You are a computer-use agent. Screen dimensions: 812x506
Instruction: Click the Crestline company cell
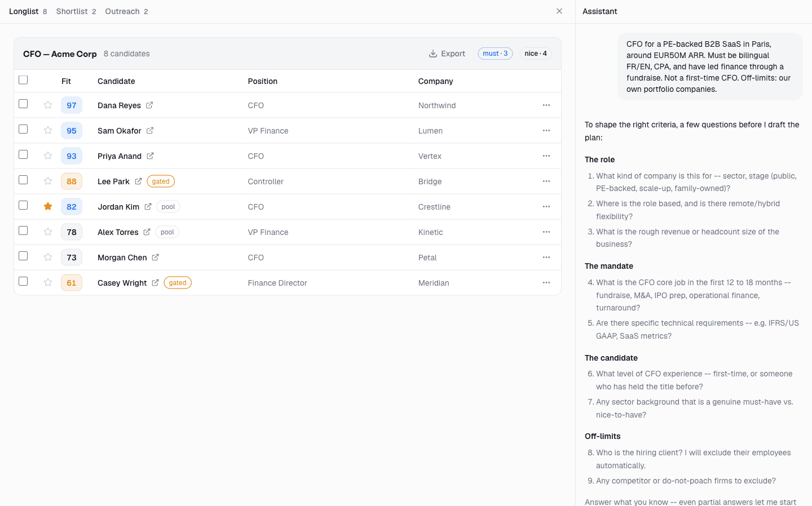pyautogui.click(x=434, y=207)
